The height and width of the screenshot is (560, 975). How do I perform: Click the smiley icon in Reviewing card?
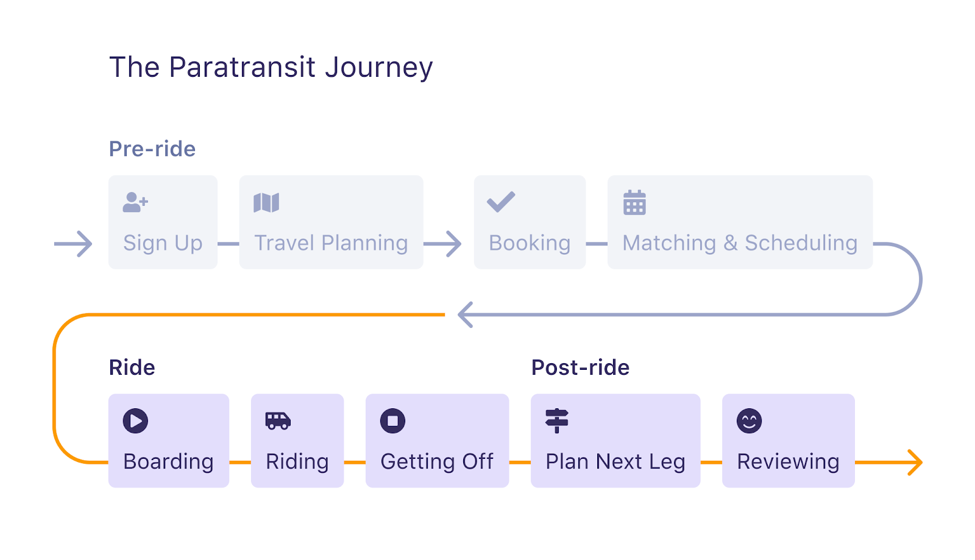coord(749,421)
